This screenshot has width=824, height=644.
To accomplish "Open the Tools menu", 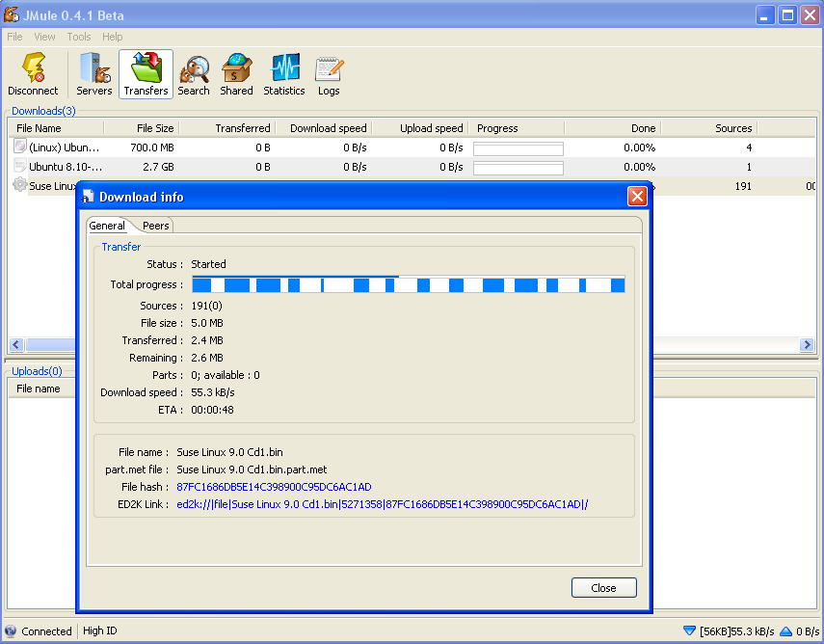I will click(x=79, y=37).
